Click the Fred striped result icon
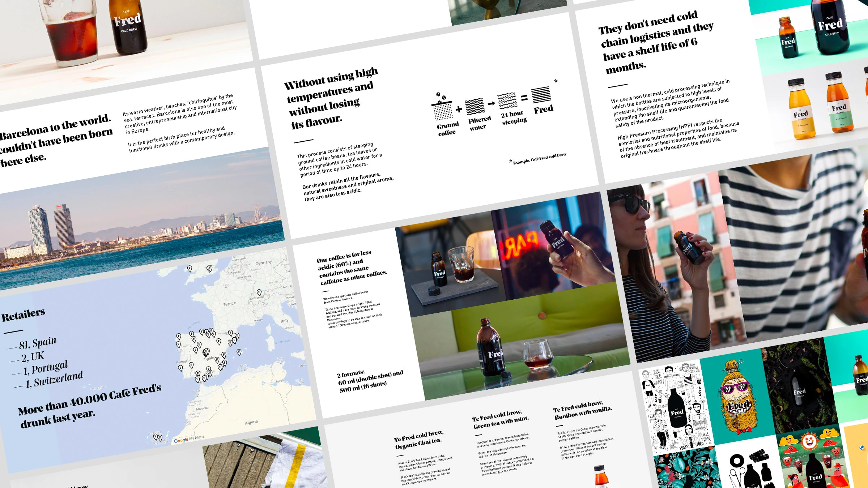The height and width of the screenshot is (488, 868). tap(541, 95)
